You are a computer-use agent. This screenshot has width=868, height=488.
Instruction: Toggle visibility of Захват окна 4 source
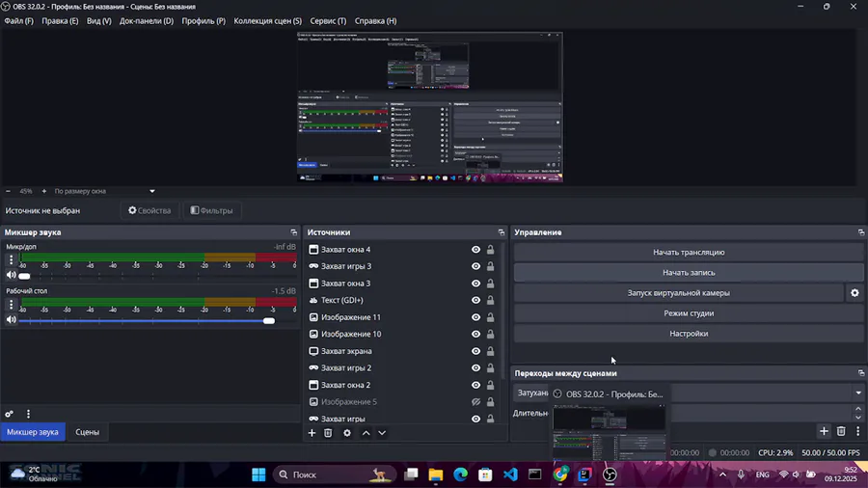pos(475,250)
